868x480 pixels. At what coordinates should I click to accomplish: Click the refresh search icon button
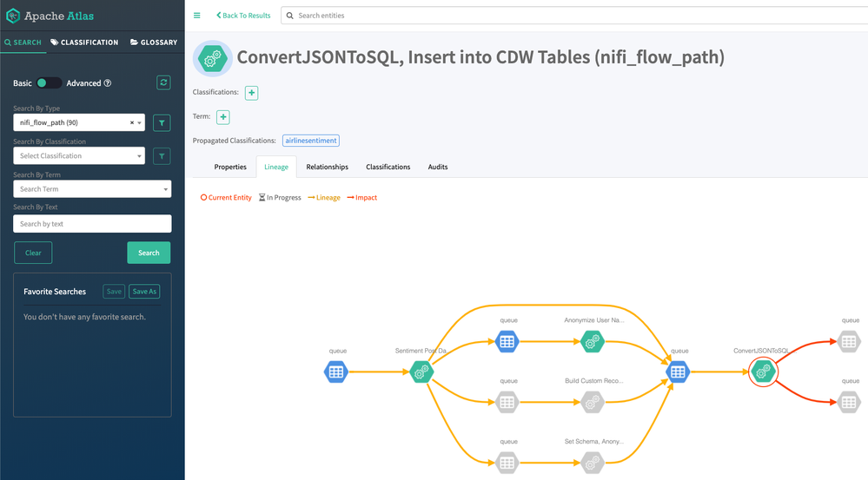[163, 83]
